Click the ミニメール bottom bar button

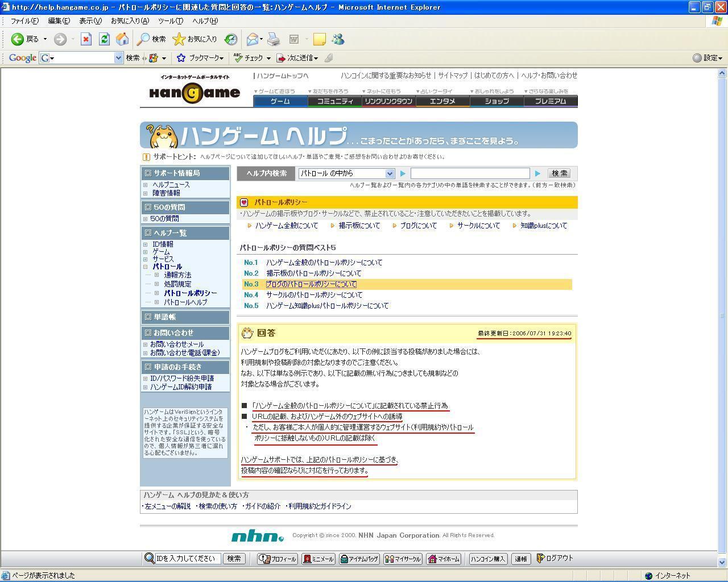point(318,559)
